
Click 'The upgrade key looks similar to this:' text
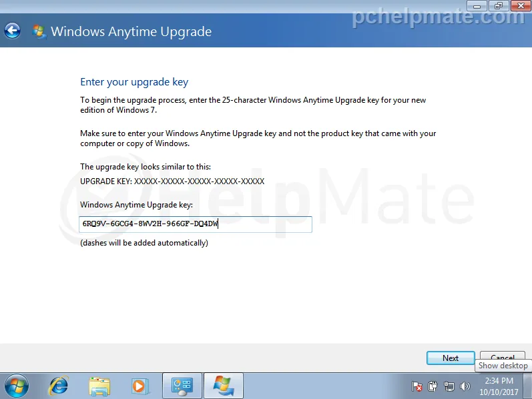point(146,167)
